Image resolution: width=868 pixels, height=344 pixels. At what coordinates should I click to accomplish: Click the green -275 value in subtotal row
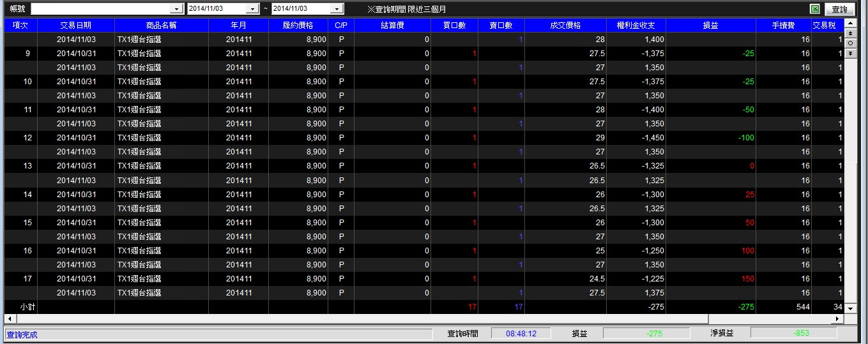(746, 307)
